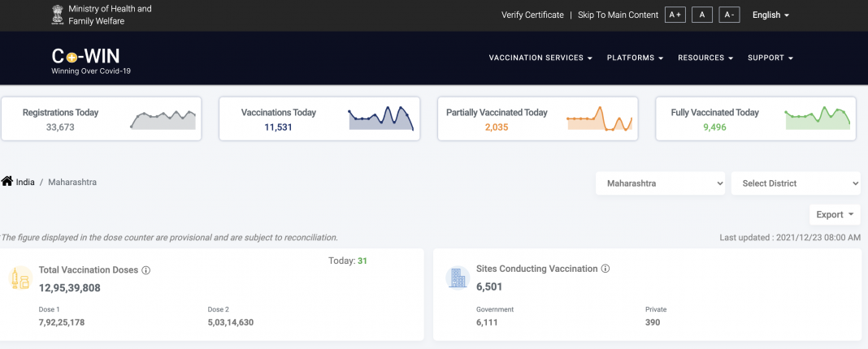The width and height of the screenshot is (868, 349).
Task: Open the Select District dropdown
Action: (x=795, y=183)
